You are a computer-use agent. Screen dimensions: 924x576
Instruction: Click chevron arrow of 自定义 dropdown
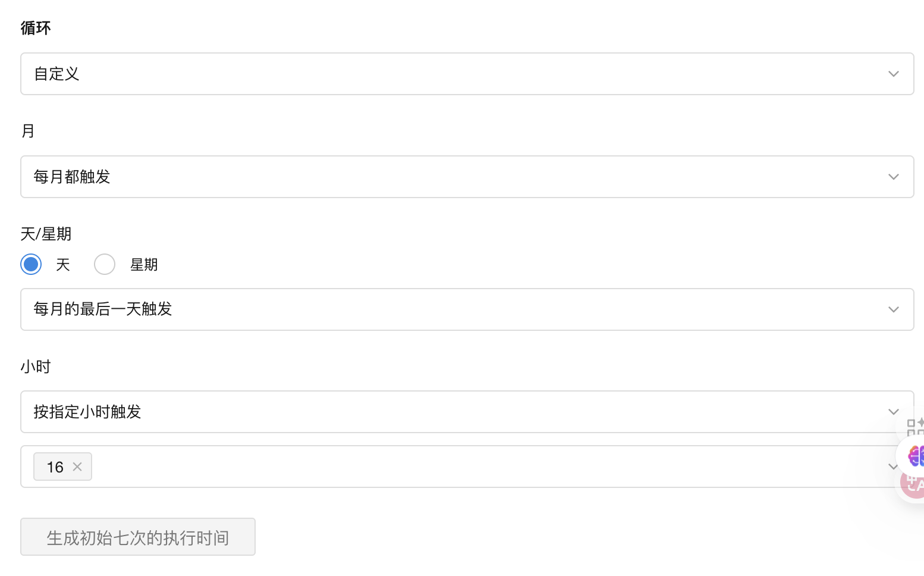(x=893, y=74)
